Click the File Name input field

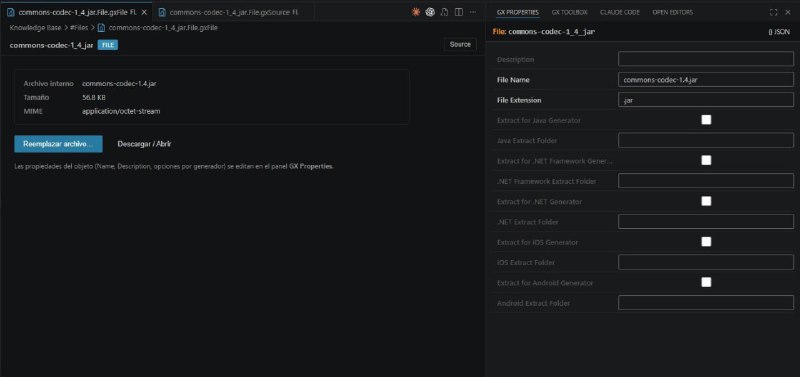pyautogui.click(x=706, y=80)
